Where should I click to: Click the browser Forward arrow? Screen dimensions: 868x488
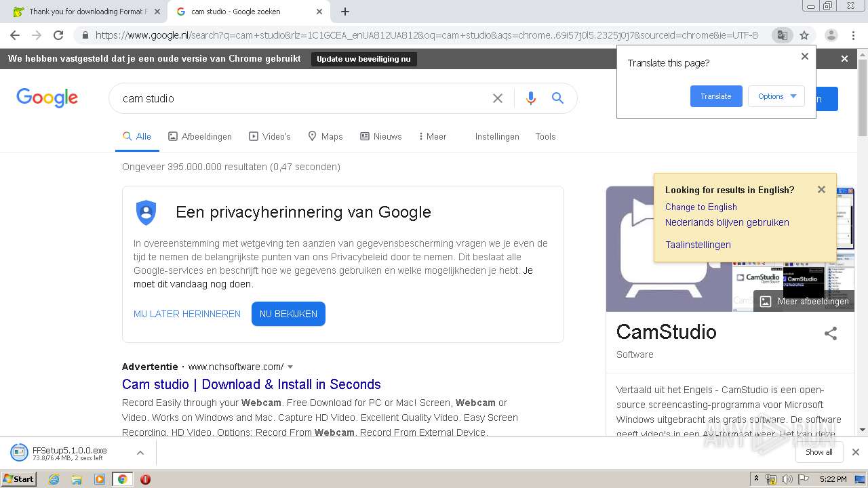pyautogui.click(x=37, y=35)
